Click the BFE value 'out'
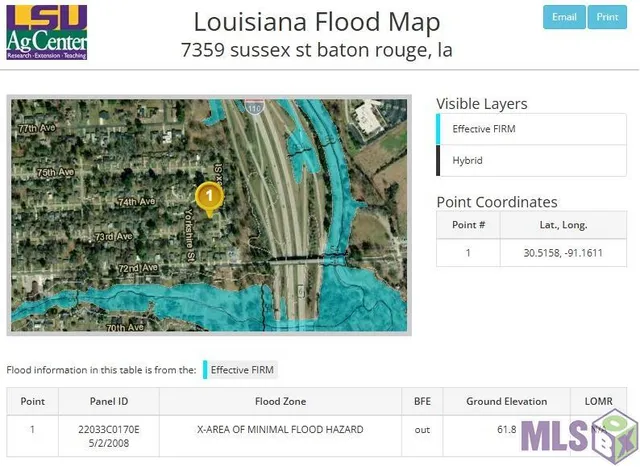The height and width of the screenshot is (467, 640). [422, 430]
